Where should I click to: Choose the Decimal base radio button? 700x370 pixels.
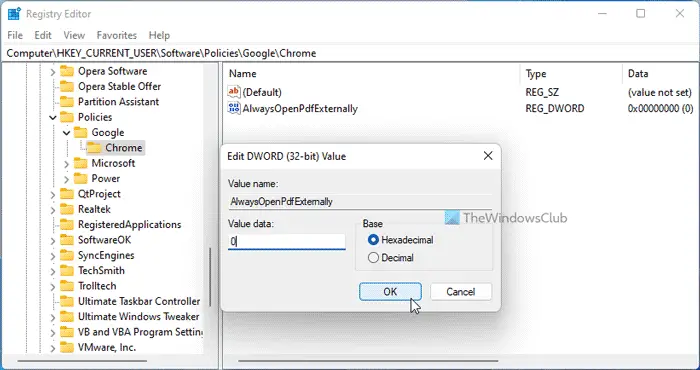373,258
